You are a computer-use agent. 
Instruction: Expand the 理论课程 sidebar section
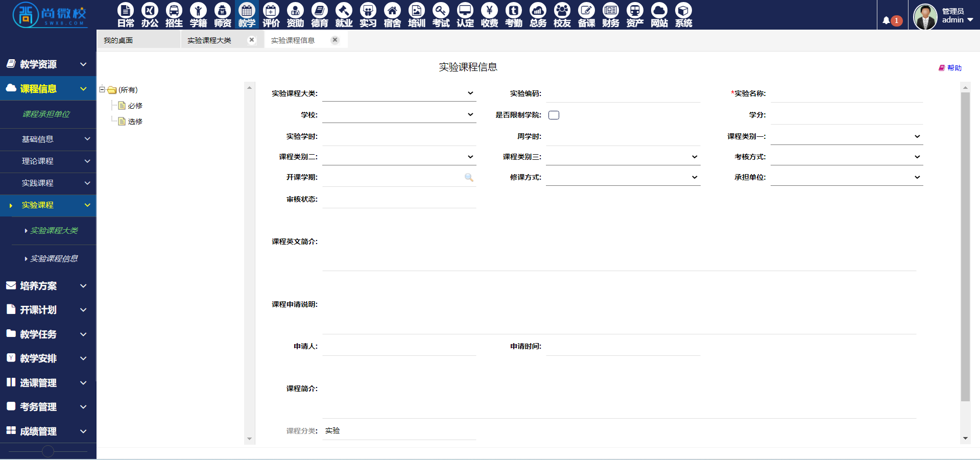(48, 161)
